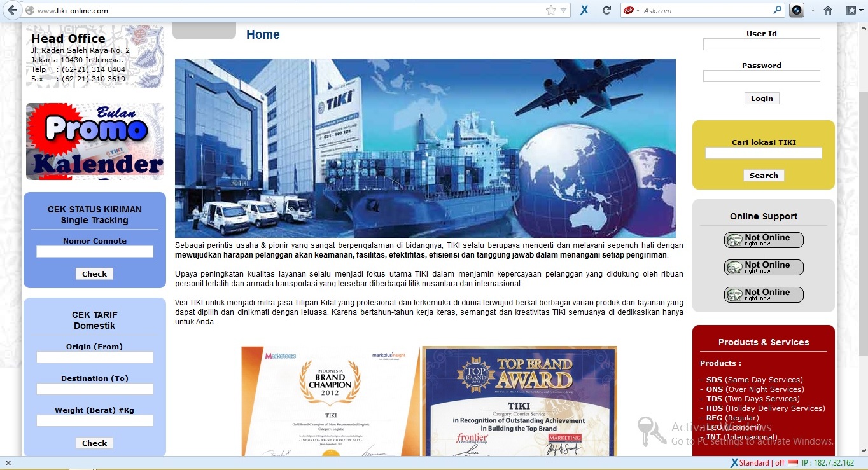Click Check under Cek Tarif Domestik
Viewport: 868px width, 470px height.
[94, 443]
